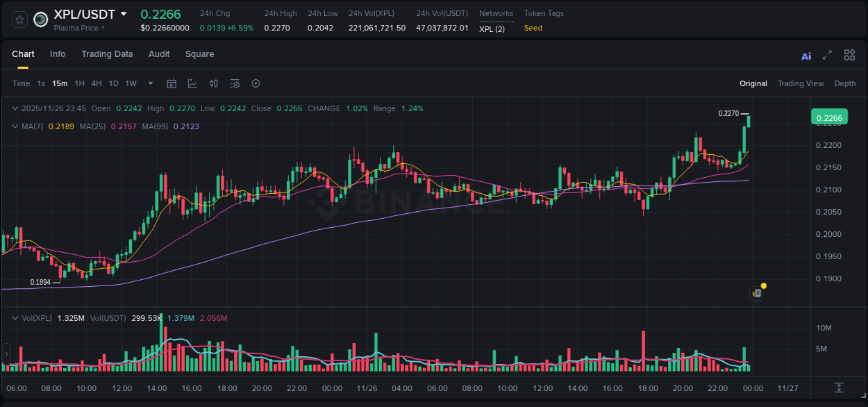
Task: Switch to the Trading Data tab
Action: pyautogui.click(x=107, y=53)
